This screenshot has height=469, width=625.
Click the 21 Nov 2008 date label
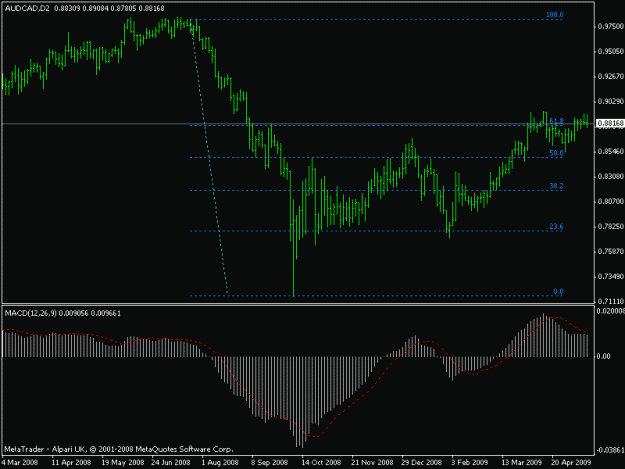[372, 463]
